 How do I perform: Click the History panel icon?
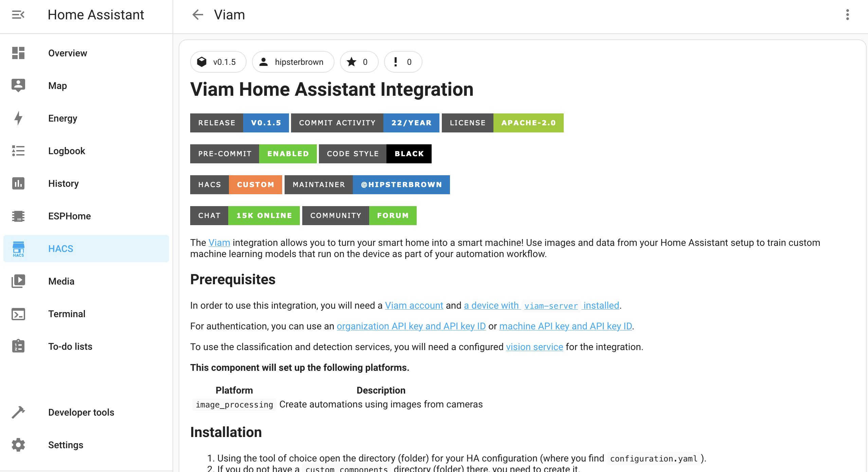click(x=19, y=184)
